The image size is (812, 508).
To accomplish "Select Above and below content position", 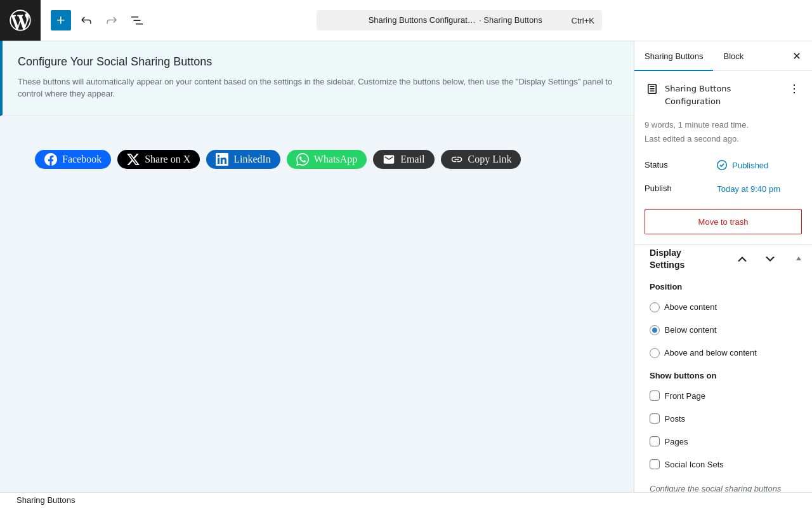I will tap(655, 353).
